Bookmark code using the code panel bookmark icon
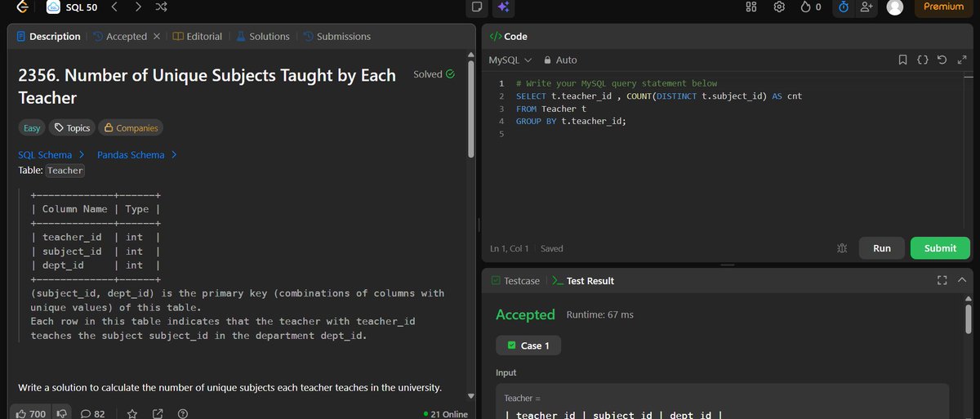Viewport: 980px width, 419px height. click(x=902, y=60)
